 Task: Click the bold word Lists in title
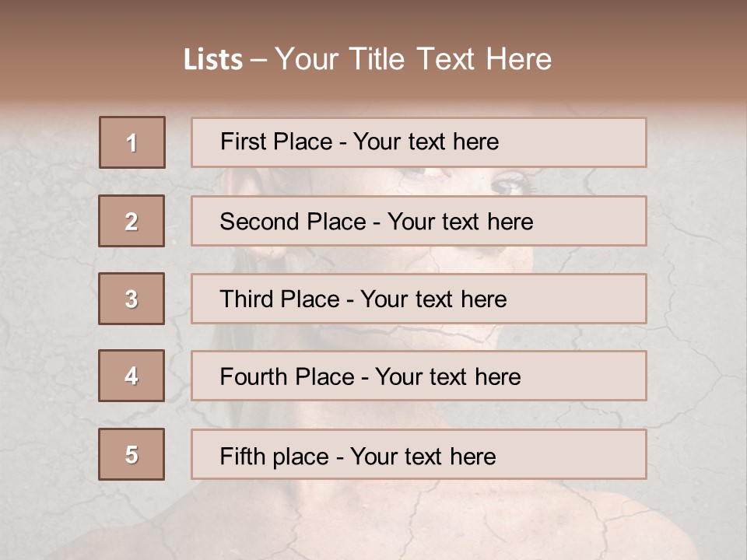click(213, 60)
